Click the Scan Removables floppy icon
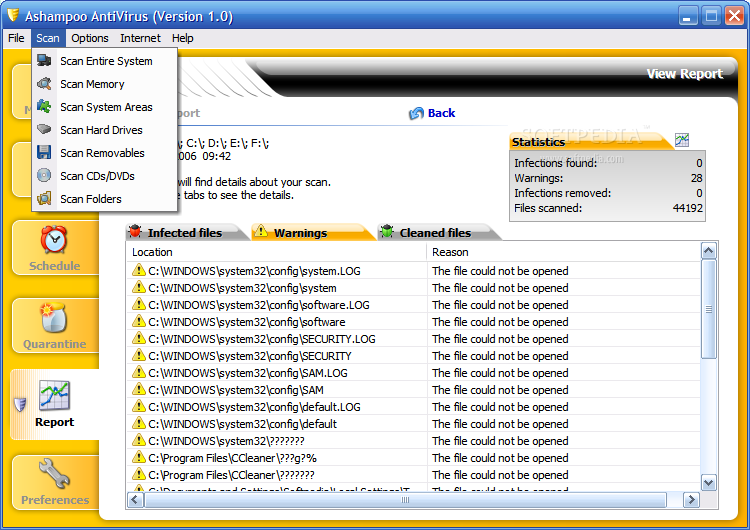Screen dimensions: 750x530 44,152
